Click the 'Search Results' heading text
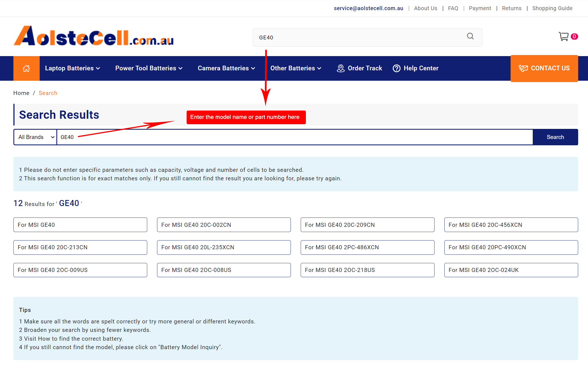The image size is (588, 365). (59, 115)
